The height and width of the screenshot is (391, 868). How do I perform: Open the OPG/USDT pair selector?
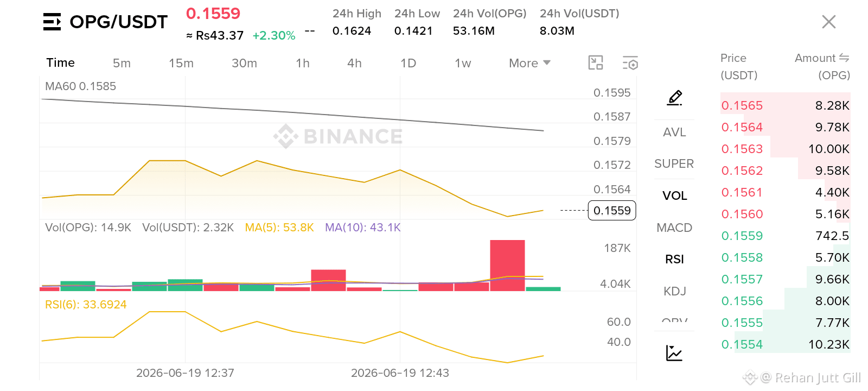click(x=118, y=22)
